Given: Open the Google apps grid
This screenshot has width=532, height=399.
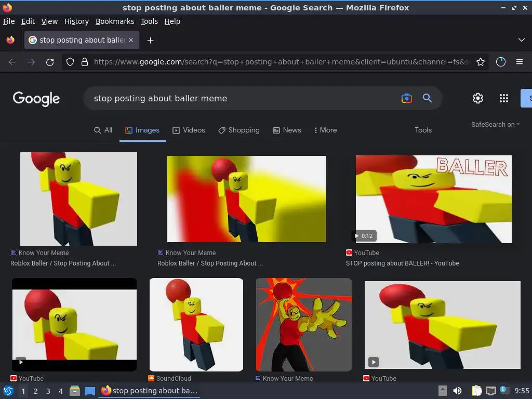Looking at the screenshot, I should point(504,98).
